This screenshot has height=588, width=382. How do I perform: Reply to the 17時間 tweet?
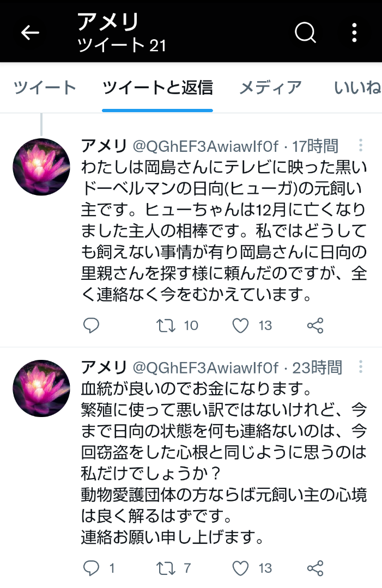pos(91,325)
